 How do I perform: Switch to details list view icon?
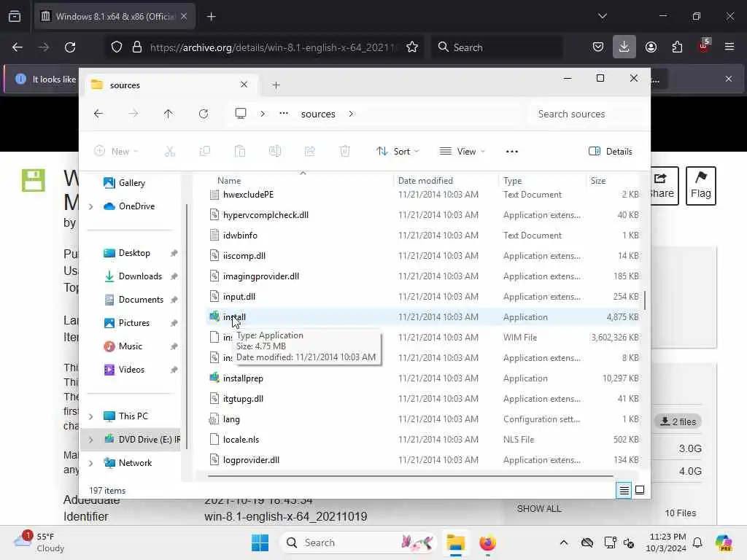pos(624,490)
